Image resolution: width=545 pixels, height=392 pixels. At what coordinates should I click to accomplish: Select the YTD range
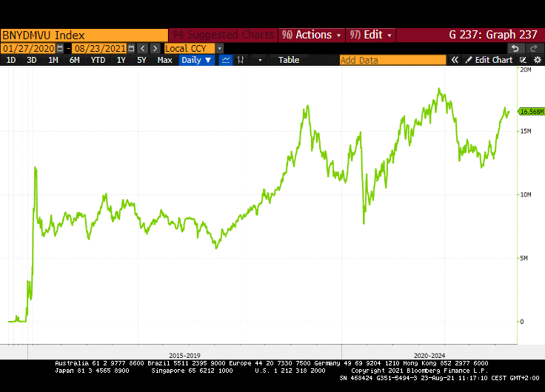coord(97,60)
